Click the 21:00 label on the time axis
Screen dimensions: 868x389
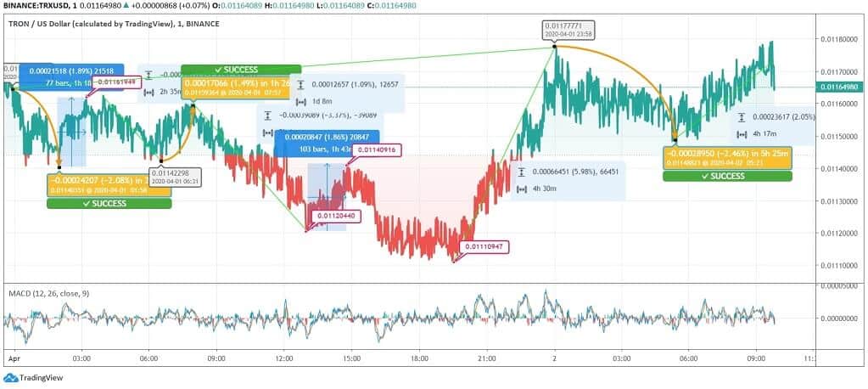[x=487, y=358]
